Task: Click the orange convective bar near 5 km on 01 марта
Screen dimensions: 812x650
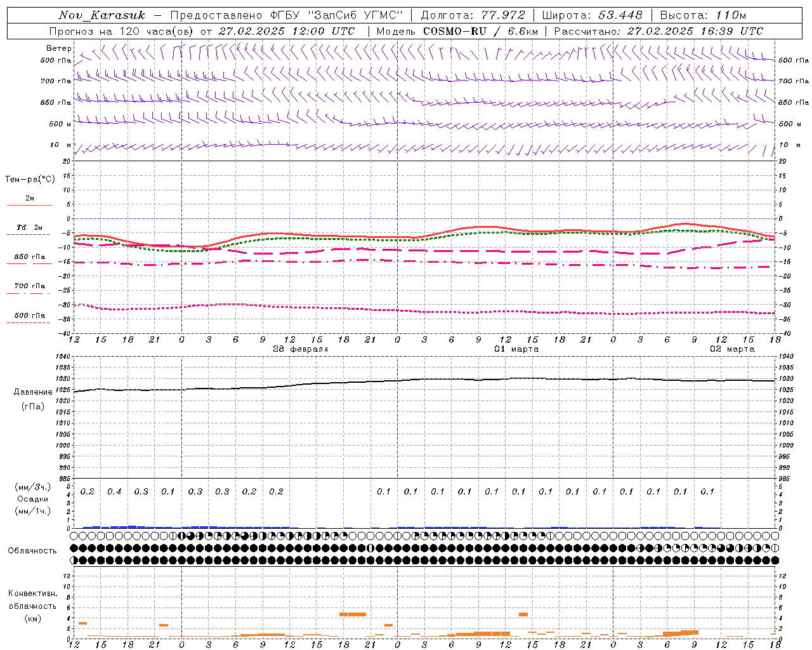Action: coord(523,614)
